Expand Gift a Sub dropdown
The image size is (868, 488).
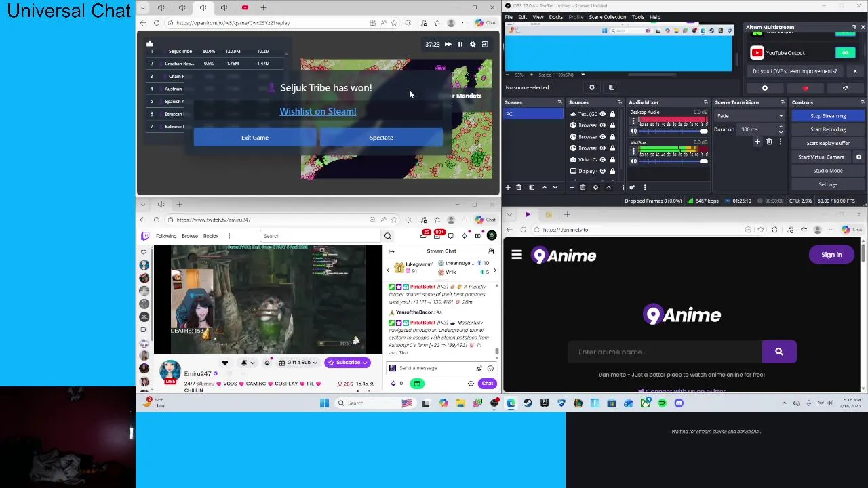click(x=315, y=363)
